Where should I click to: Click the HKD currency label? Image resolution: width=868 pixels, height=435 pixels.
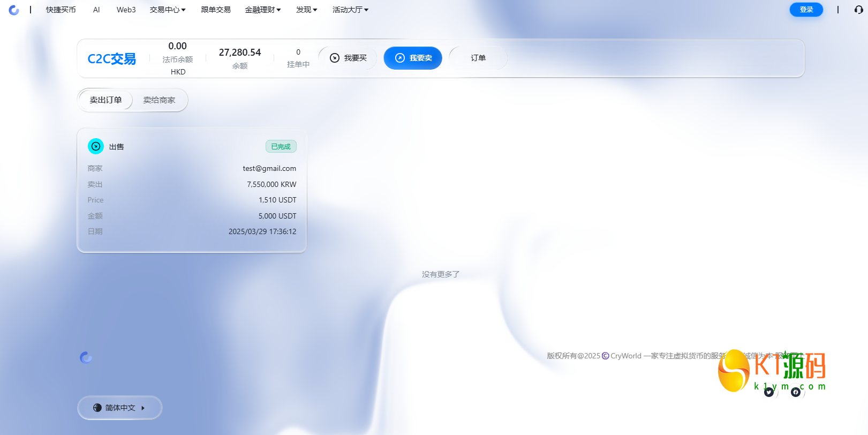click(178, 72)
